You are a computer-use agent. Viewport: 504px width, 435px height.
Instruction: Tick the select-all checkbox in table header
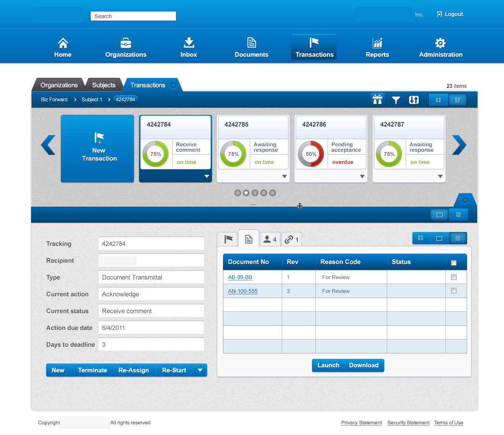(454, 263)
